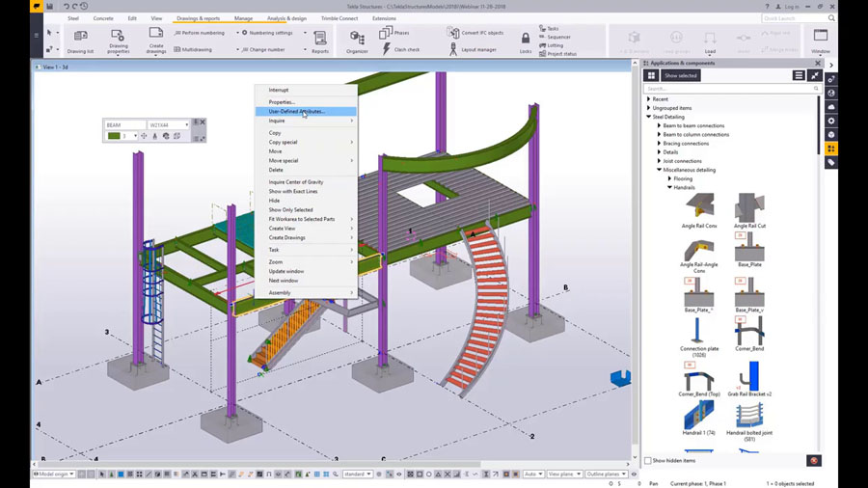This screenshot has width=868, height=488.
Task: Click Perform numbering
Action: click(199, 33)
